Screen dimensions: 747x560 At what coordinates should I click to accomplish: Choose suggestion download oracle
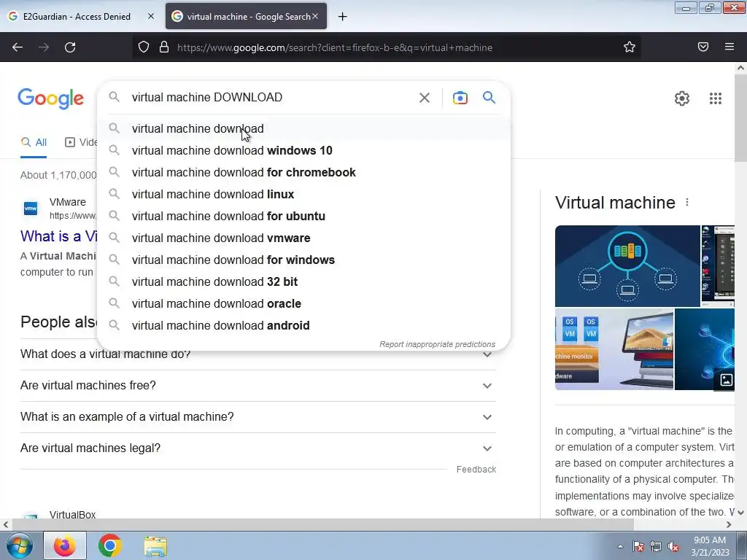click(303, 304)
